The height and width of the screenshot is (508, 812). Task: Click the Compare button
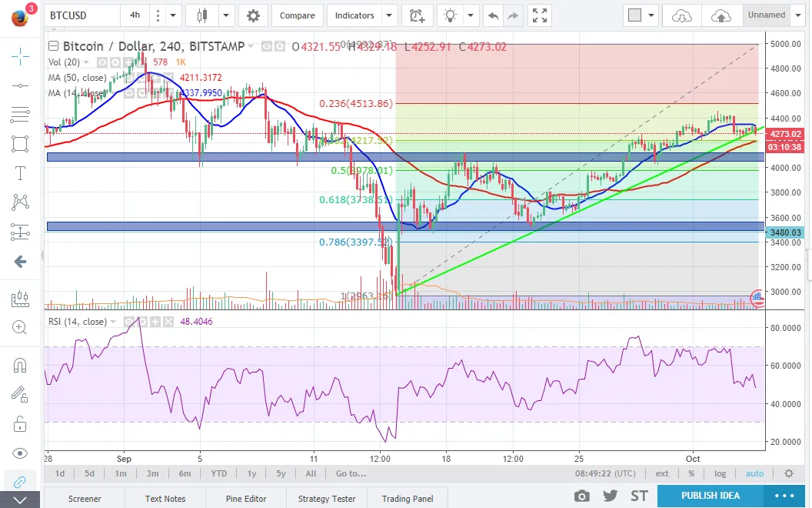(298, 15)
